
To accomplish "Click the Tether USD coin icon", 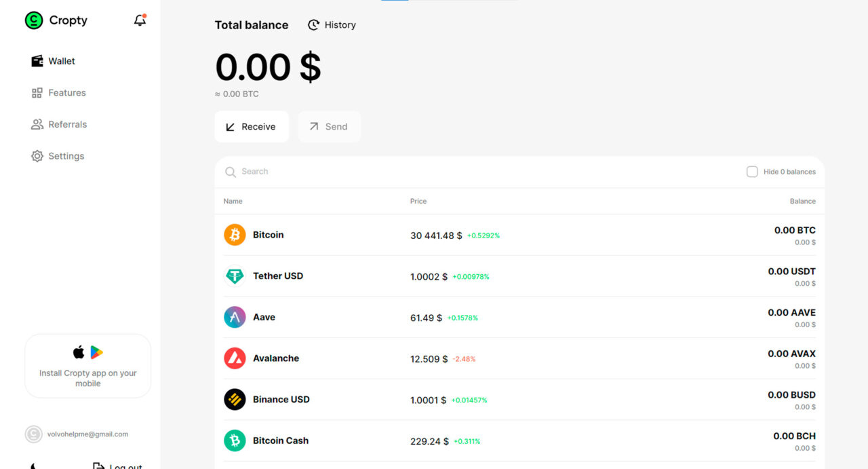I will [x=235, y=276].
